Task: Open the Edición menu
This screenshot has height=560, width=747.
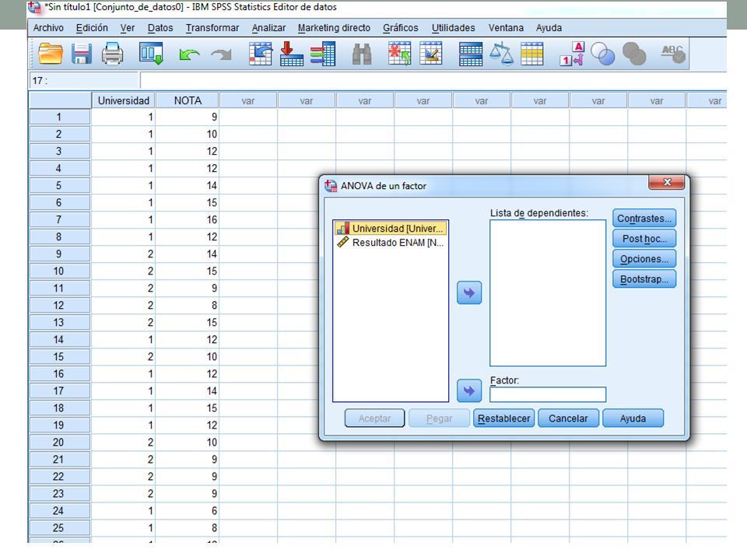Action: coord(92,28)
